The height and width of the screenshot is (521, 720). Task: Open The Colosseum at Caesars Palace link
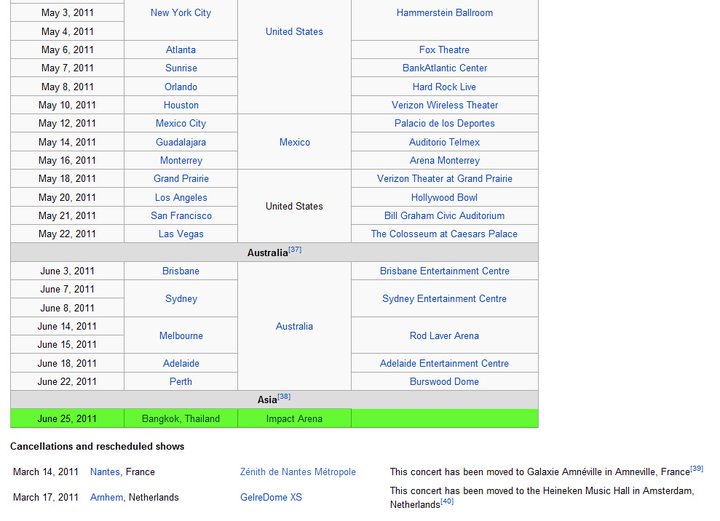click(x=444, y=234)
